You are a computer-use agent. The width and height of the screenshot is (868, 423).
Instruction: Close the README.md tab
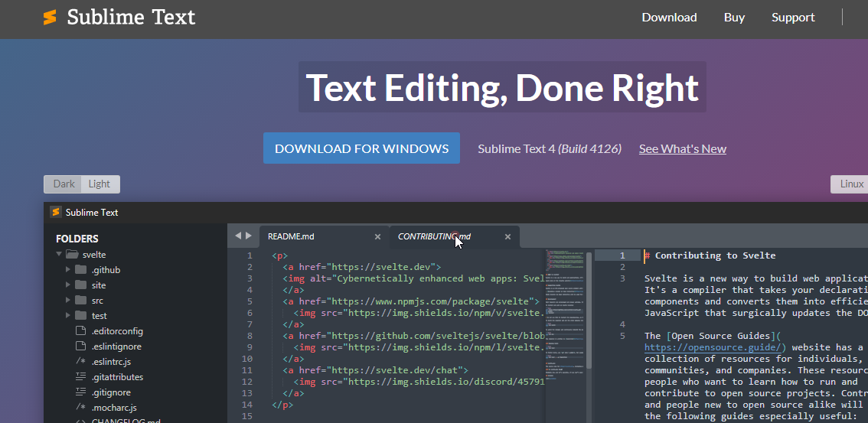(377, 236)
